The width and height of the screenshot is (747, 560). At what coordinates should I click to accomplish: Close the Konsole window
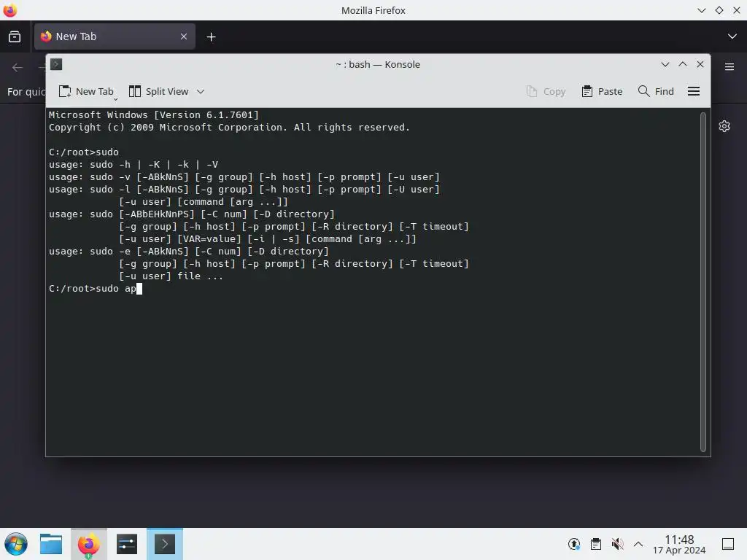(700, 64)
